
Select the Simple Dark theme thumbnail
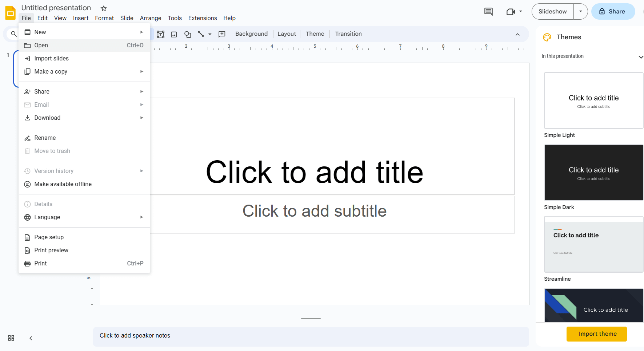click(x=593, y=173)
